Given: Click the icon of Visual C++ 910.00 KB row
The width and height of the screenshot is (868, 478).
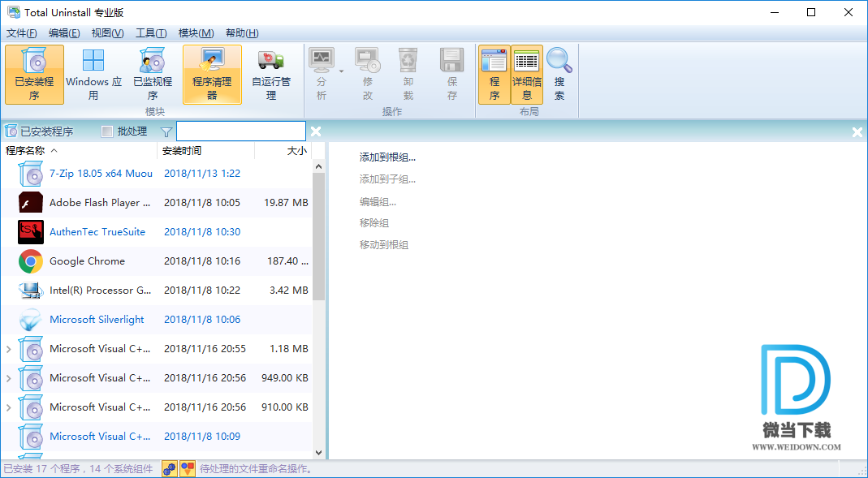Looking at the screenshot, I should [x=30, y=407].
